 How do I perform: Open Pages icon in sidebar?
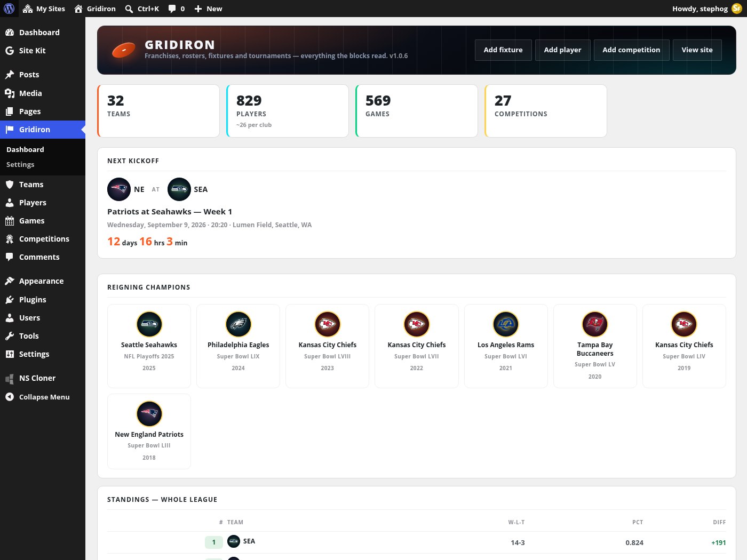[10, 111]
